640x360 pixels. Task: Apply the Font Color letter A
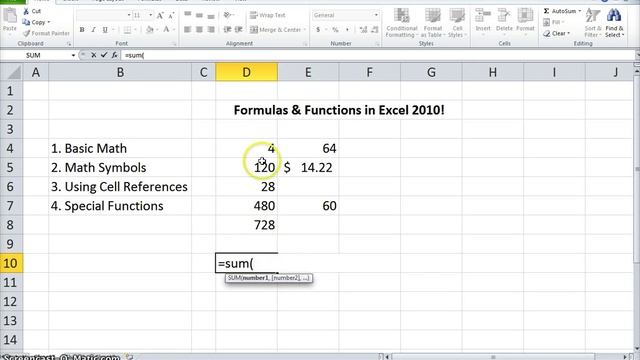pos(166,29)
